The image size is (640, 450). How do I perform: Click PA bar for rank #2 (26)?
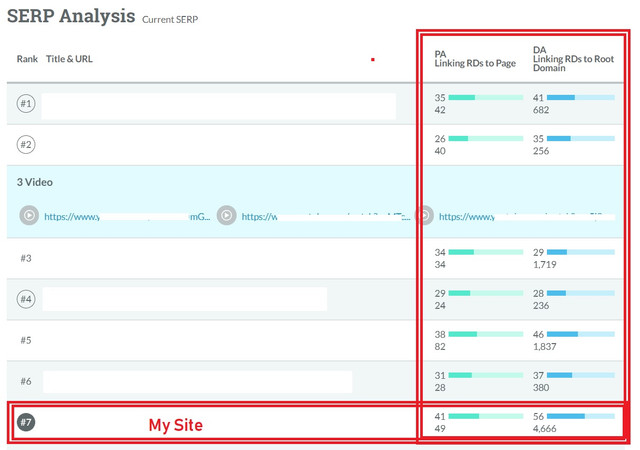click(x=486, y=138)
